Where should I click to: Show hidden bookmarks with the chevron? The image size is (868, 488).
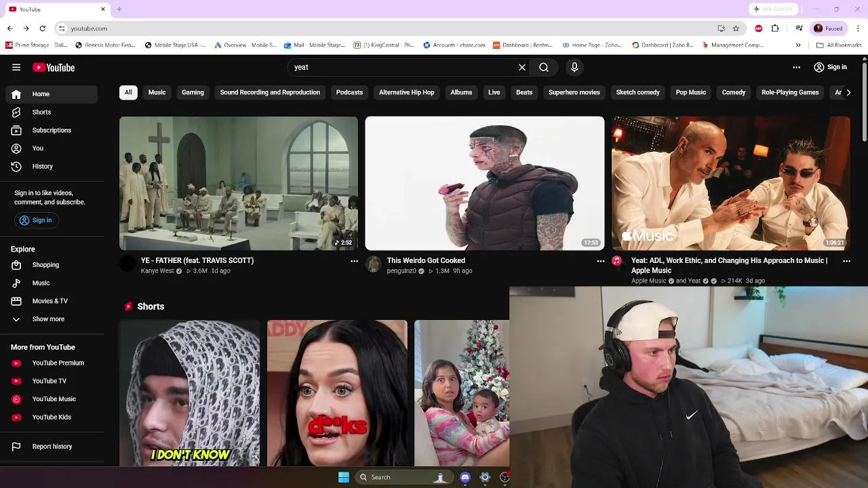[x=798, y=45]
